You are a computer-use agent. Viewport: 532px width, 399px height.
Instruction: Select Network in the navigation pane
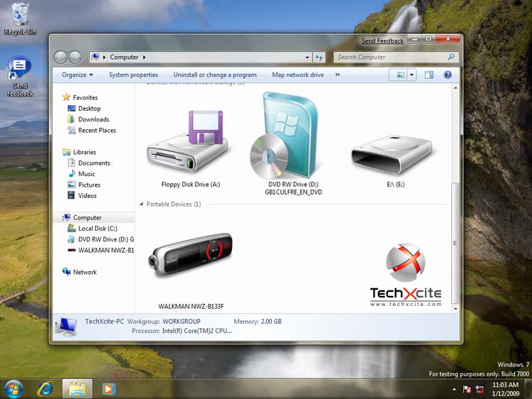click(x=85, y=272)
